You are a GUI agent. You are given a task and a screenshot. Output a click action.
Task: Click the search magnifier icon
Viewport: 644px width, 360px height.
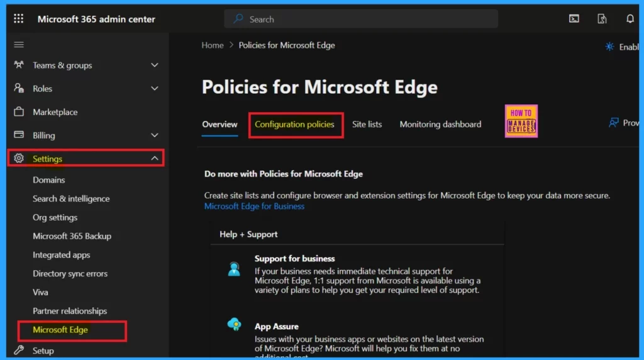[238, 19]
